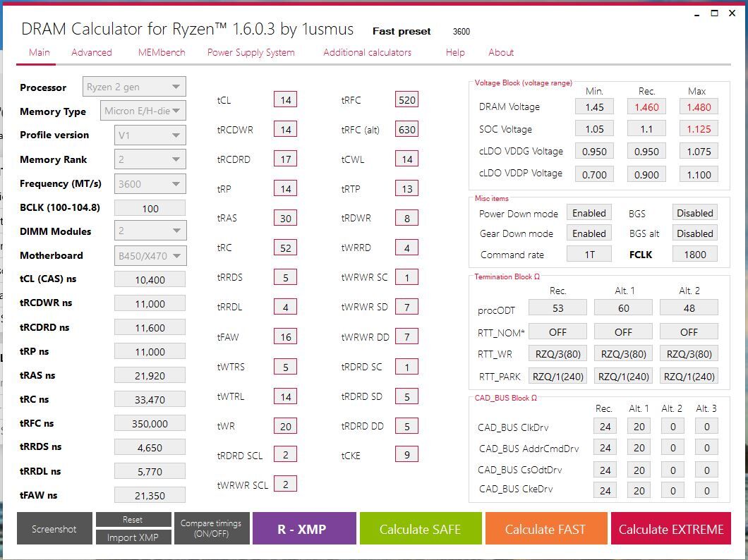This screenshot has width=748, height=560.
Task: Go to Power Supply System tab
Action: (251, 52)
